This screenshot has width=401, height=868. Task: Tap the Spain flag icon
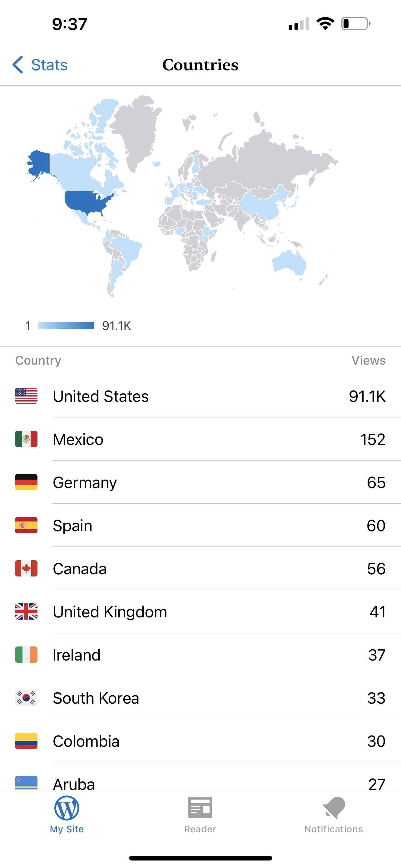click(26, 525)
